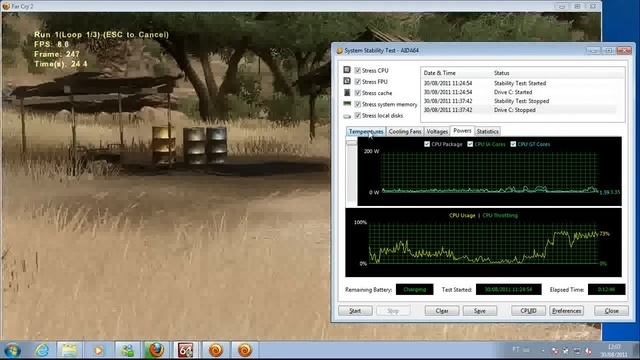Select the 'Stability Test: Started' log row
Image resolution: width=640 pixels, height=360 pixels.
pos(519,83)
